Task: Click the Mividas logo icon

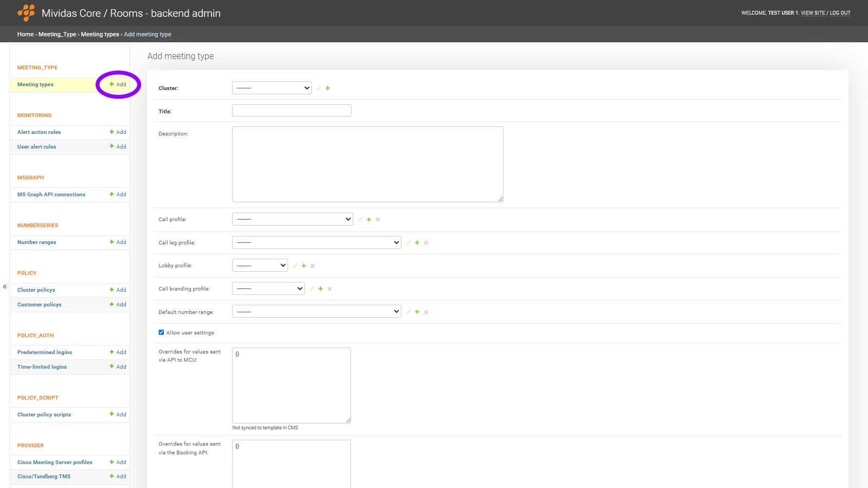Action: [26, 13]
